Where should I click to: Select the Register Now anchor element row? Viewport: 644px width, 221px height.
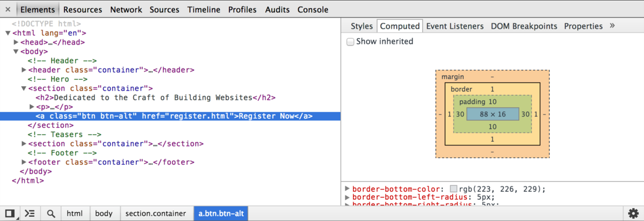coord(170,116)
